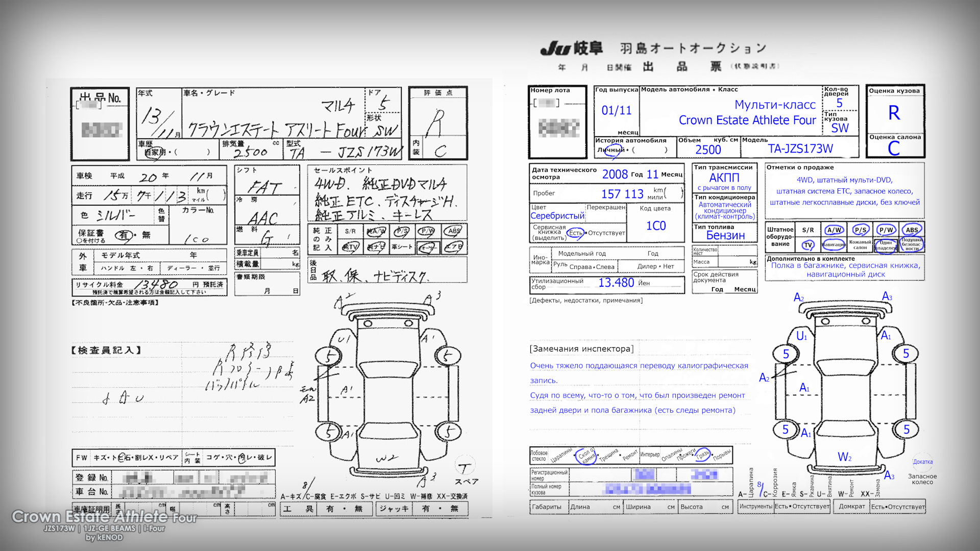Click the '2008' inspection year value
Screen dimensions: 980x551
[615, 174]
